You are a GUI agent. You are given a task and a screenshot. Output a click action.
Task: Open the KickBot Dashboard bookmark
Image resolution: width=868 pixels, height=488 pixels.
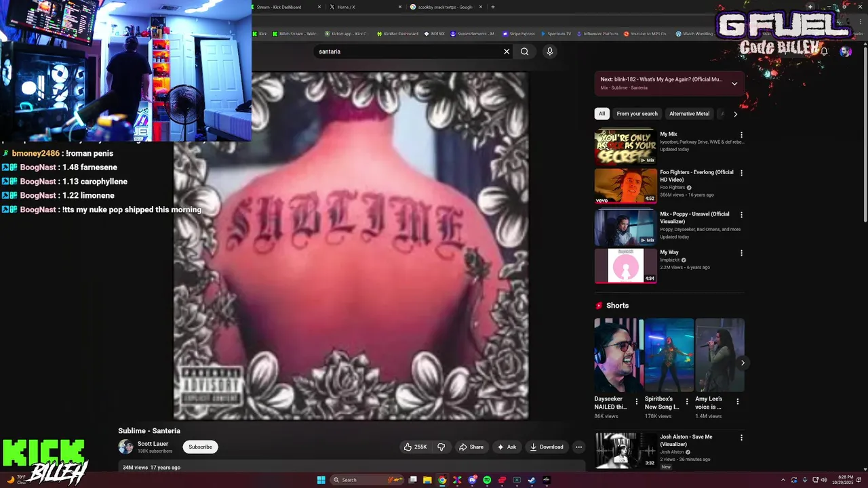click(x=397, y=33)
